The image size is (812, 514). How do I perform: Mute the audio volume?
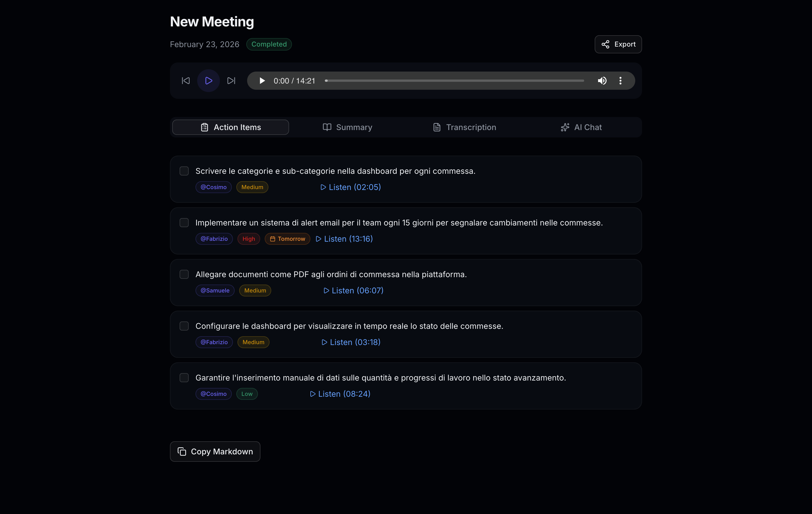point(602,81)
